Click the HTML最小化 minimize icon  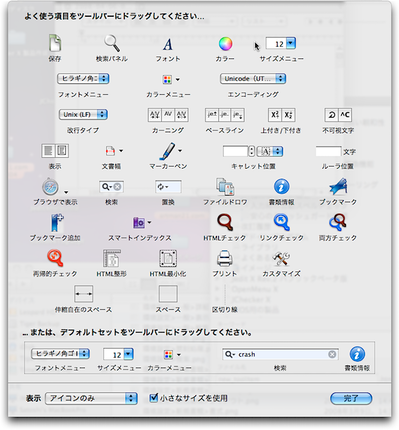[x=168, y=259]
